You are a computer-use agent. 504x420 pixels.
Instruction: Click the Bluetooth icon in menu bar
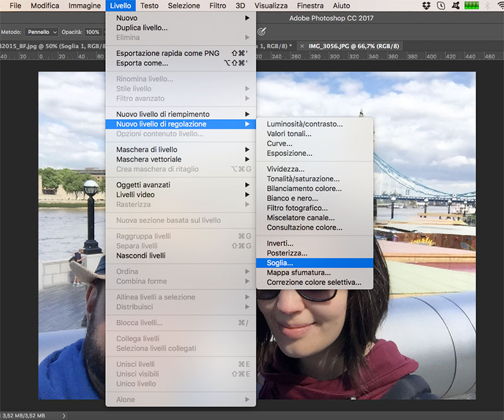[x=487, y=6]
